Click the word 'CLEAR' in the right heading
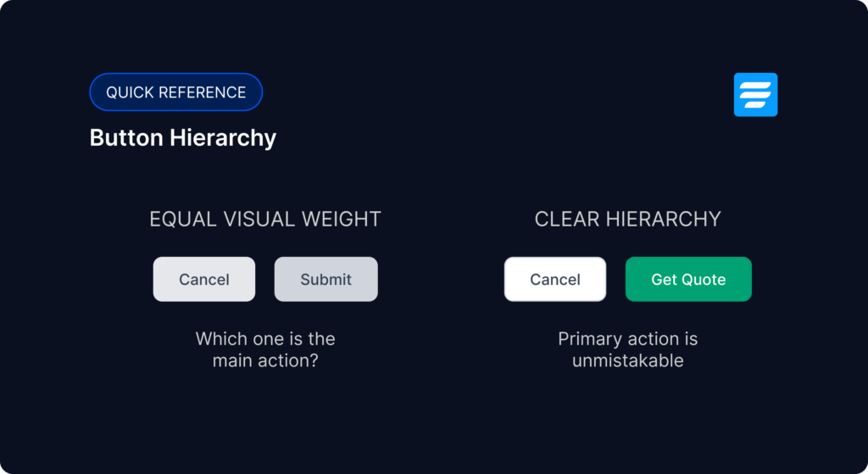Viewport: 868px width, 474px height. pos(567,220)
